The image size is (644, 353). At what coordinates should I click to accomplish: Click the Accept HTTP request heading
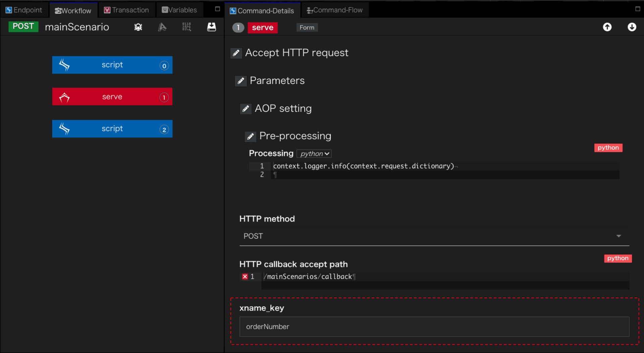(297, 53)
